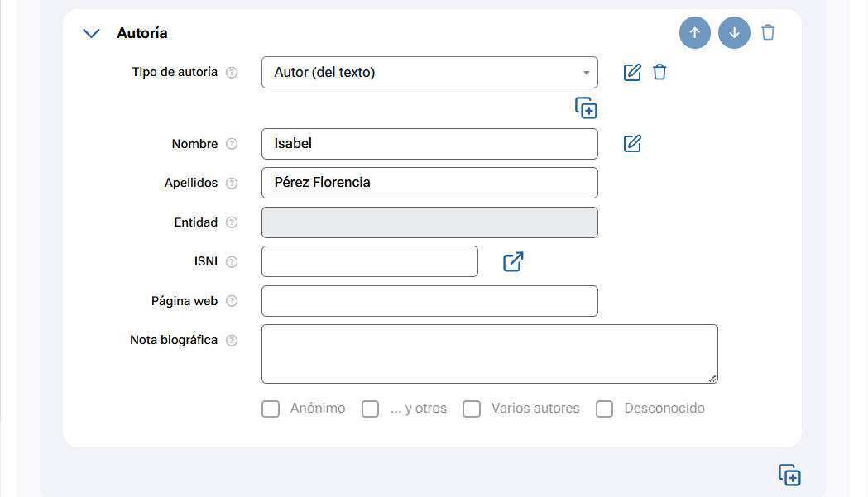Viewport: 868px width, 497px height.
Task: Enable the '... y otros' checkbox
Action: tap(371, 409)
